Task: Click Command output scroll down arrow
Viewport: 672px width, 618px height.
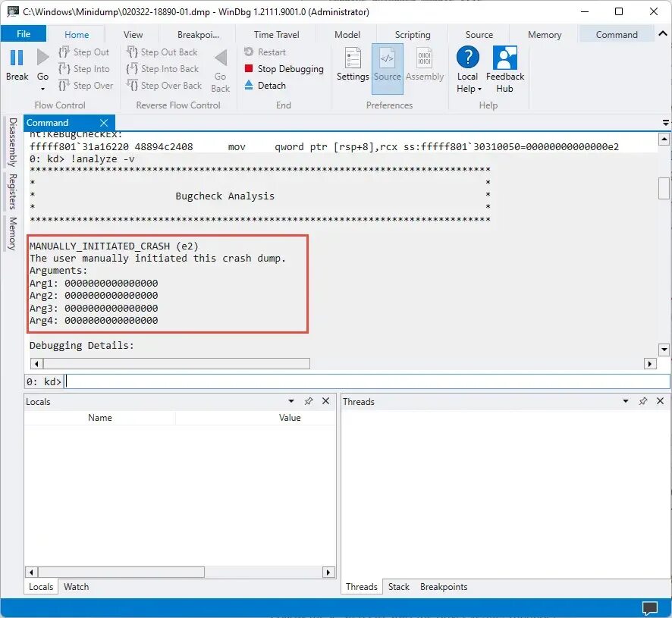Action: tap(664, 350)
